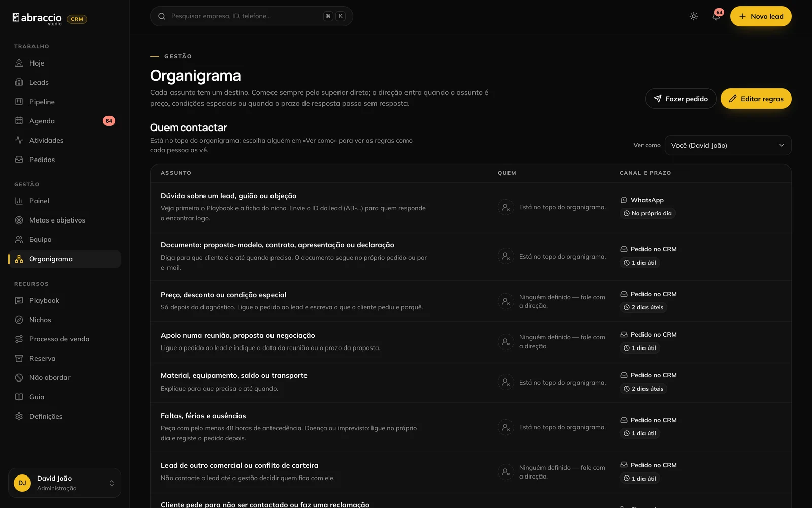812x508 pixels.
Task: Click the Processo de venda icon
Action: pos(19,339)
